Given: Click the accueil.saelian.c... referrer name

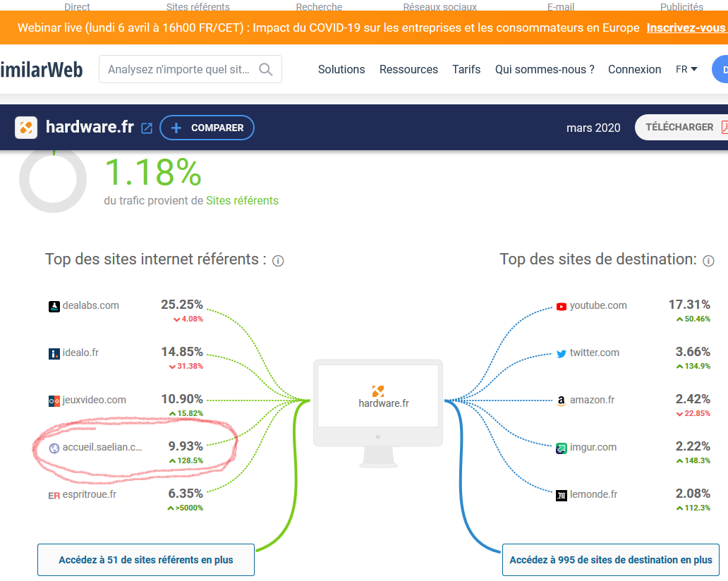Looking at the screenshot, I should pyautogui.click(x=102, y=447).
